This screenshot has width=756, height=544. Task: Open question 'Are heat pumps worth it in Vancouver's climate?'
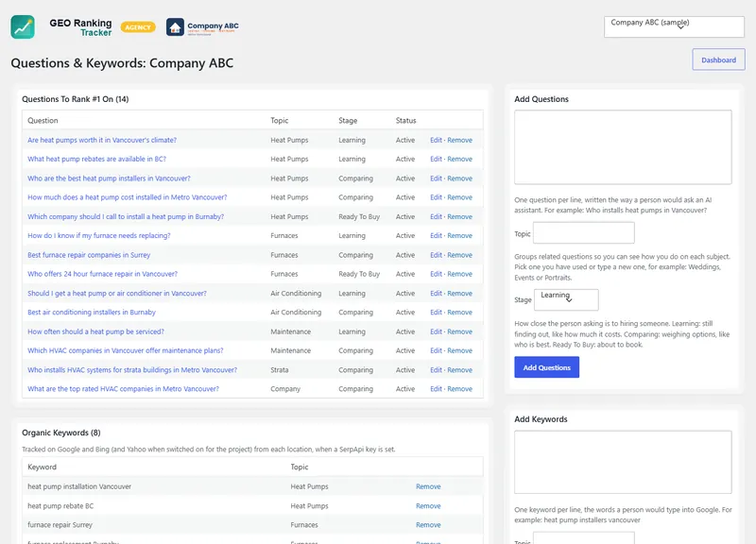pos(102,140)
